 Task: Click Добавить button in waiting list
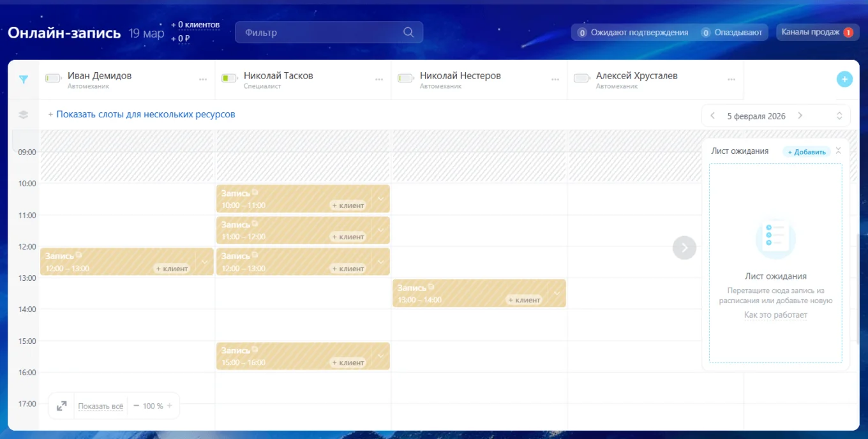(x=807, y=152)
